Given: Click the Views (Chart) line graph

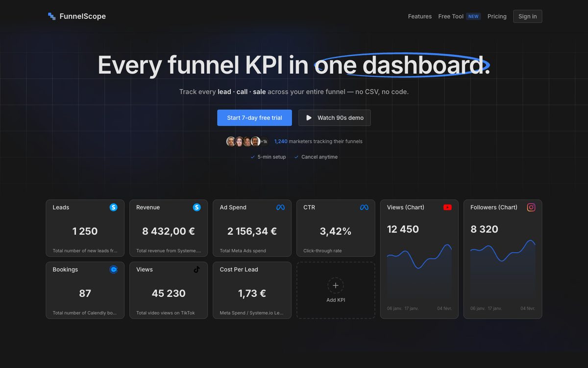Looking at the screenshot, I should (419, 272).
